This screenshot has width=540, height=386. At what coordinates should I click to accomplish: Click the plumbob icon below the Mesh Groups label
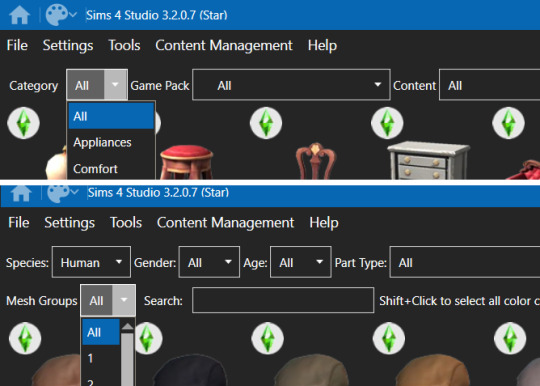click(25, 338)
